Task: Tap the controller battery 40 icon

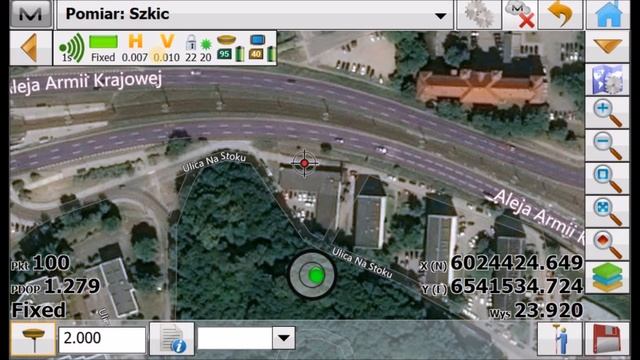Action: point(261,48)
